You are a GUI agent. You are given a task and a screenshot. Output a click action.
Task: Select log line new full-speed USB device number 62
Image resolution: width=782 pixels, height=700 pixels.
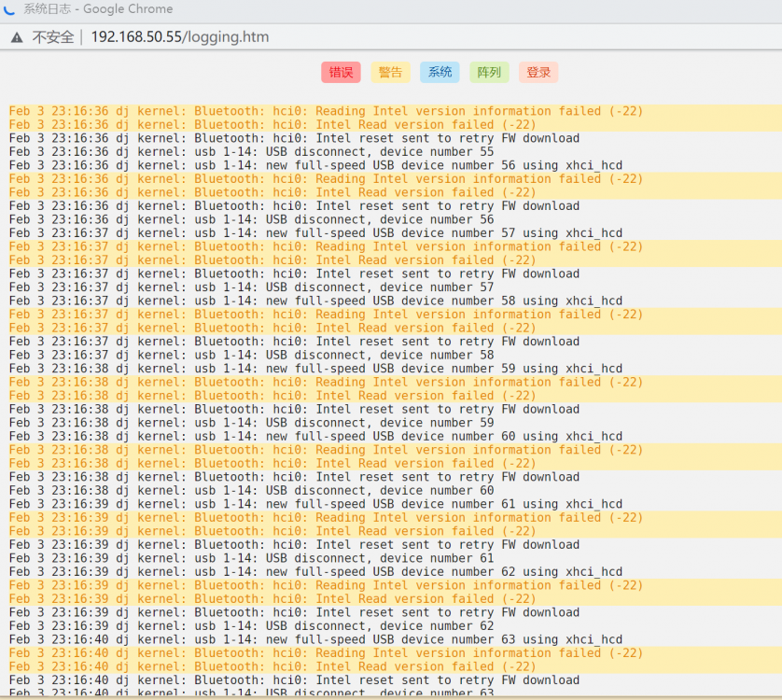point(315,572)
